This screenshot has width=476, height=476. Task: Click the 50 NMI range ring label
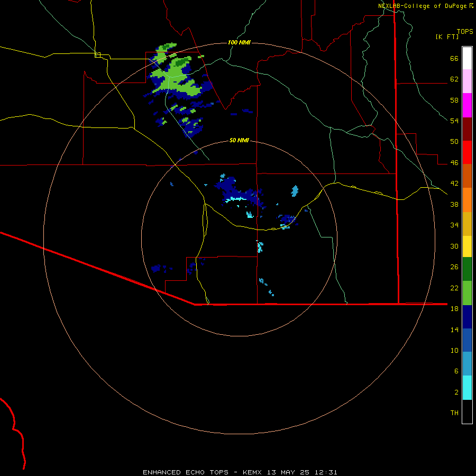click(239, 140)
